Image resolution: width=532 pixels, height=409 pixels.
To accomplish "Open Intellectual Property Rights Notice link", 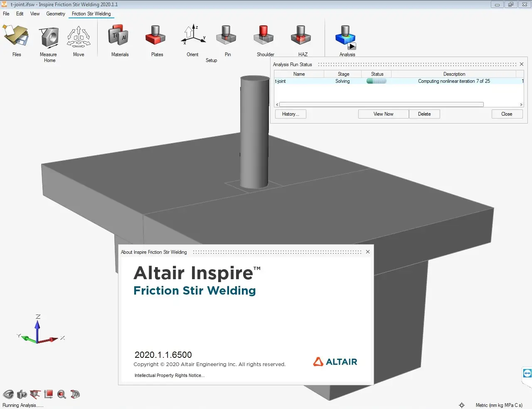I will click(170, 375).
